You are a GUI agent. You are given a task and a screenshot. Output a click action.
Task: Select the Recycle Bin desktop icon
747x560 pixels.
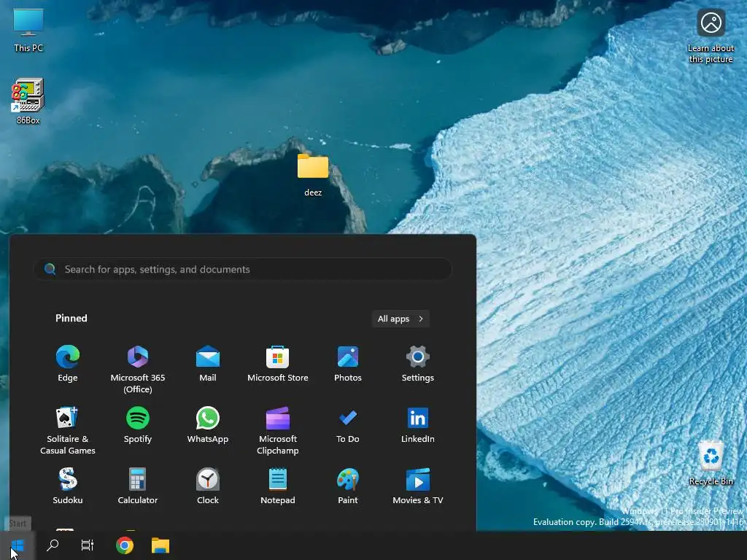point(711,462)
